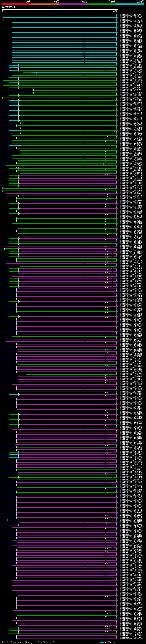Click the UniRef100_Q10CK4 entry
This screenshot has height=644, width=146.
pyautogui.click(x=131, y=93)
